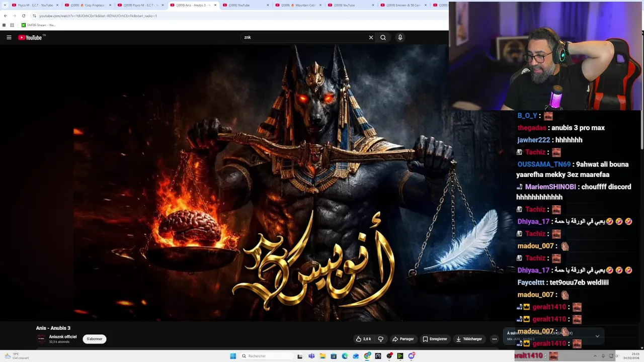The height and width of the screenshot is (362, 644).
Task: Click chat username MariemSHINOBI
Action: [550, 187]
